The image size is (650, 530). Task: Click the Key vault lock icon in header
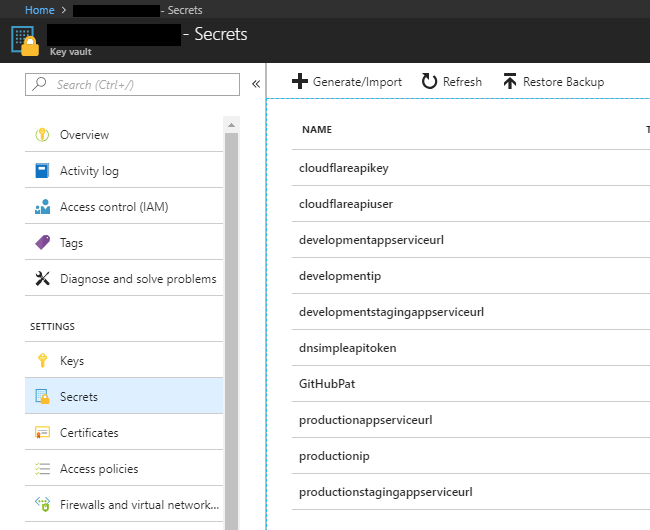click(25, 41)
